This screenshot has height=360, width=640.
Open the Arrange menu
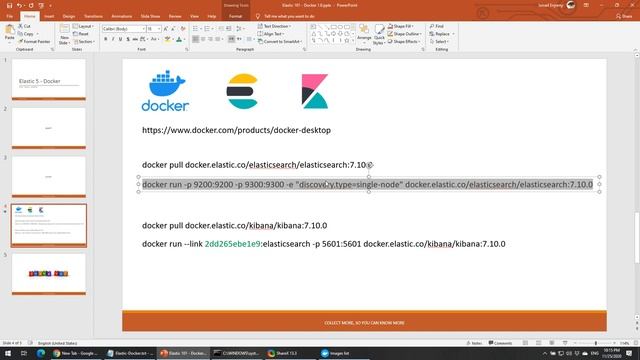[364, 34]
